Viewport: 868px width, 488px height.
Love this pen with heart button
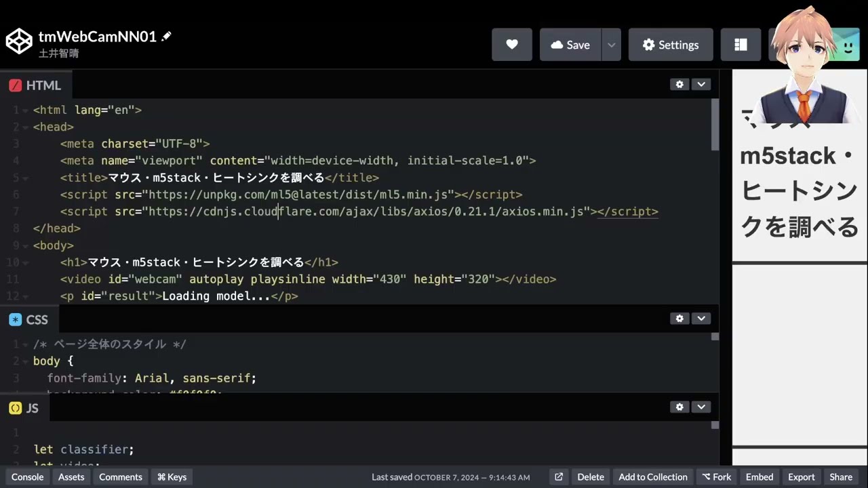pyautogui.click(x=512, y=45)
